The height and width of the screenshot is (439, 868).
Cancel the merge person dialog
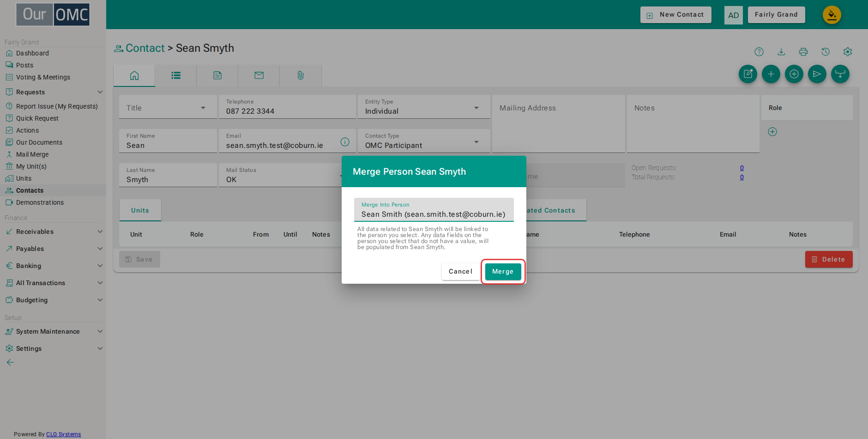[x=460, y=271]
